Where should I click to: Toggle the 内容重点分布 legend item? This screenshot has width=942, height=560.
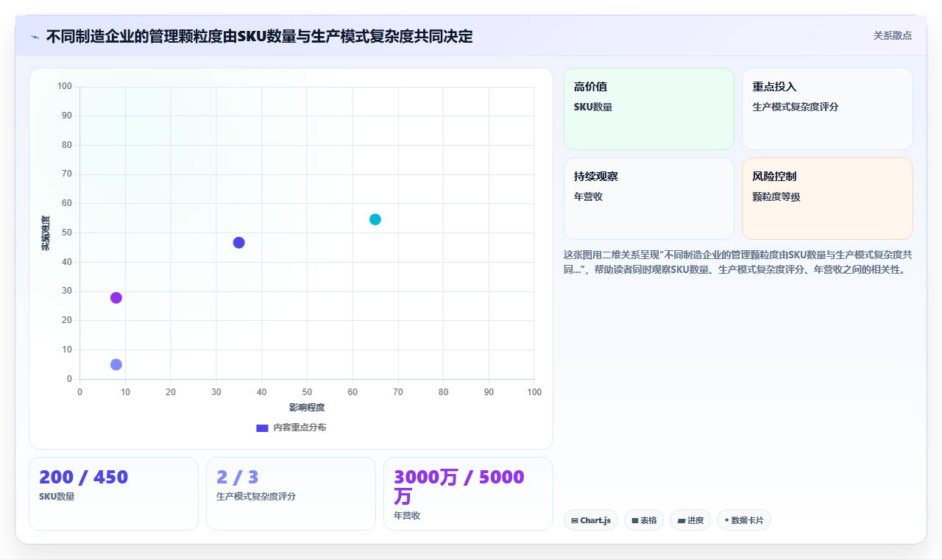[291, 428]
